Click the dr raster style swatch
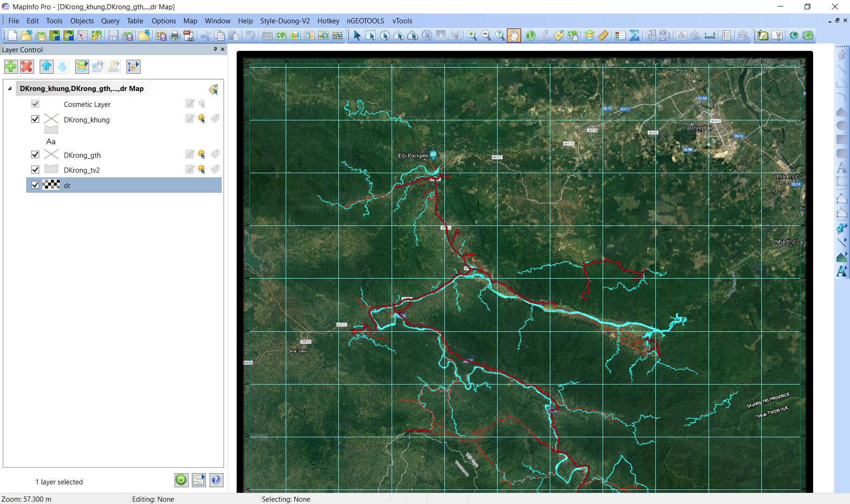 (x=51, y=185)
